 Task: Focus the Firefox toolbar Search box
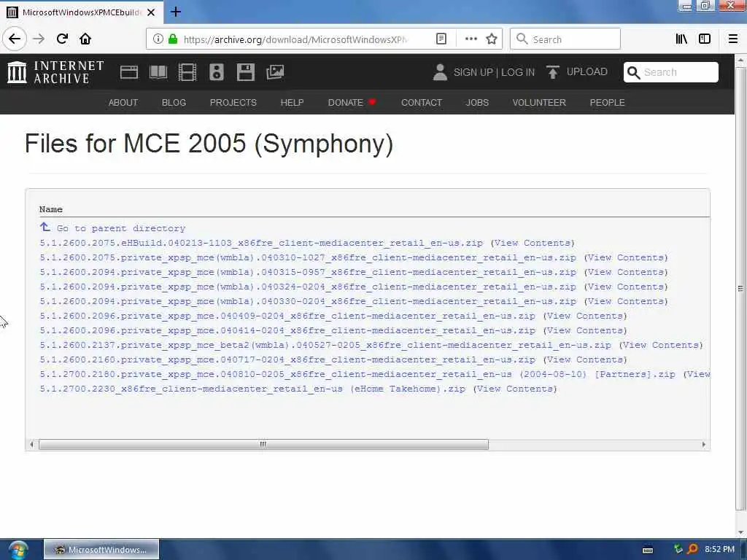click(565, 39)
